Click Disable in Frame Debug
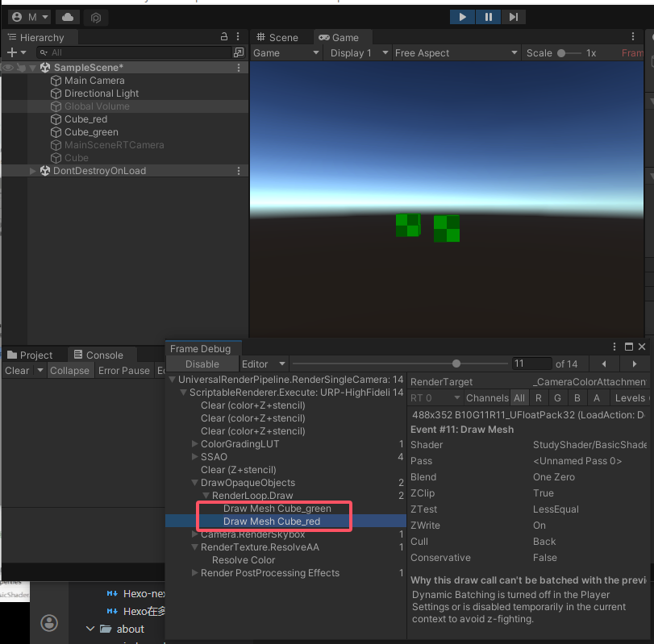Image resolution: width=654 pixels, height=644 pixels. coord(202,364)
